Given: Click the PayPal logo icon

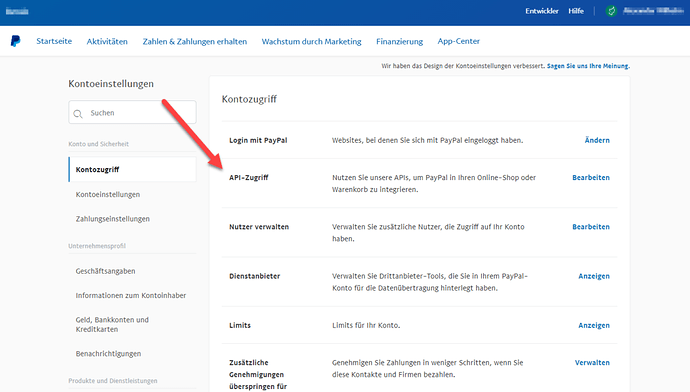Looking at the screenshot, I should pos(15,41).
